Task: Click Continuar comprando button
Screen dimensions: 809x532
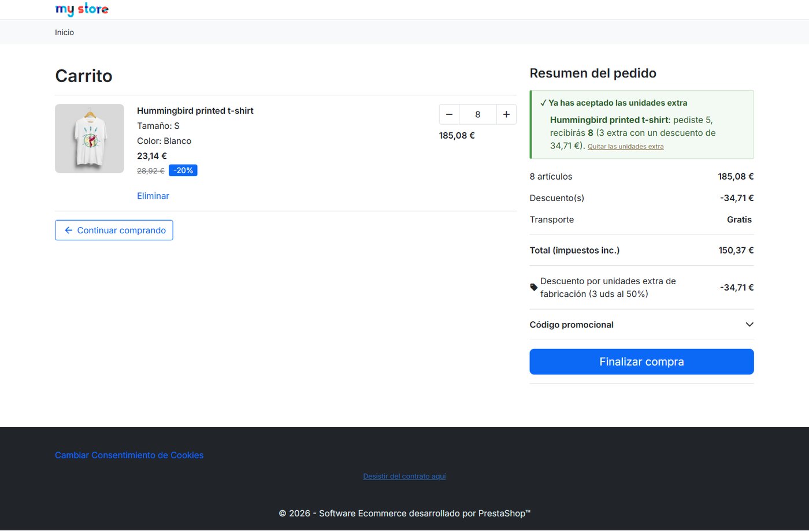Action: tap(114, 230)
